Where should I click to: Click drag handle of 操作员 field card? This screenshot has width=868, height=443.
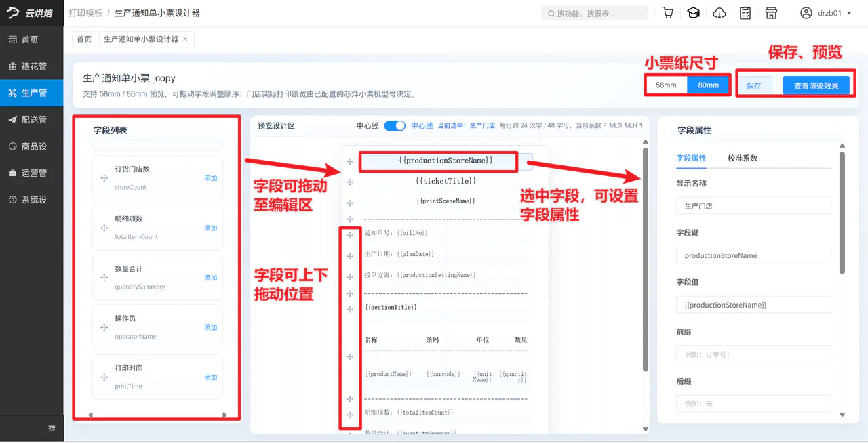[x=104, y=327]
